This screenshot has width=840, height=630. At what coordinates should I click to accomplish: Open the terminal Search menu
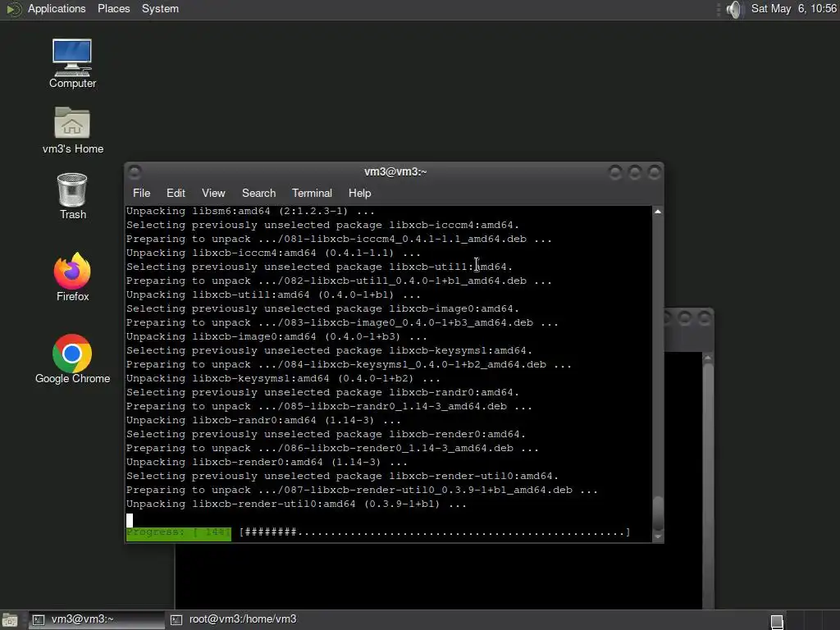tap(258, 193)
